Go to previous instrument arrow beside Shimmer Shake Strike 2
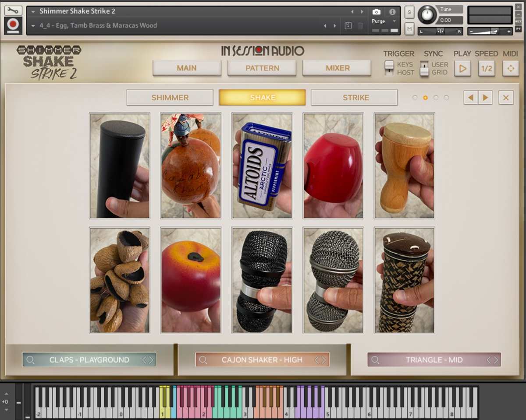 click(352, 12)
